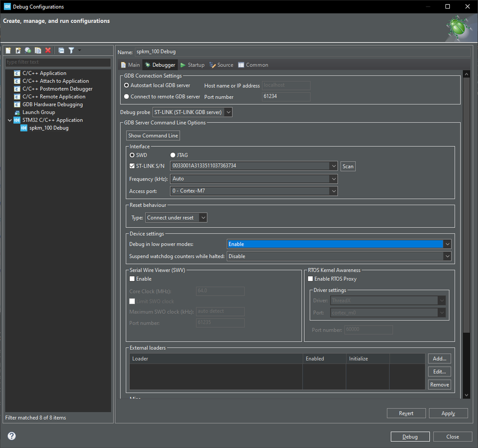
Task: Open the Common tab
Action: click(x=253, y=65)
